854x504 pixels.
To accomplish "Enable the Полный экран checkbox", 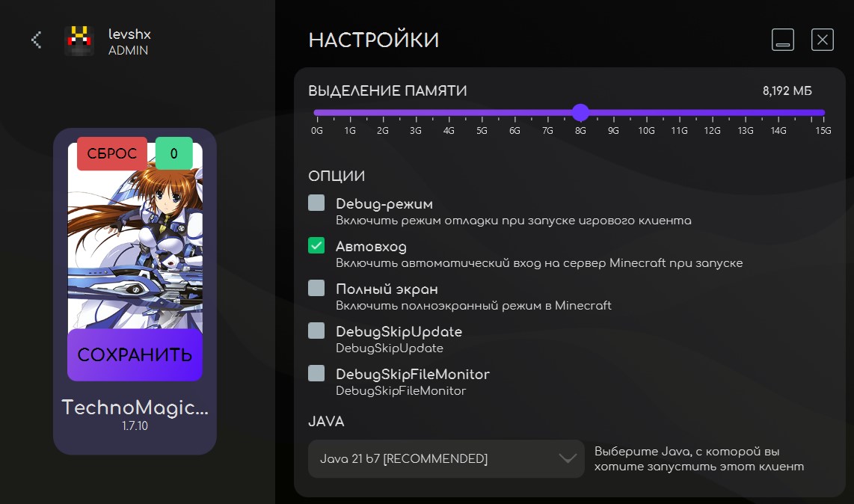I will click(316, 288).
